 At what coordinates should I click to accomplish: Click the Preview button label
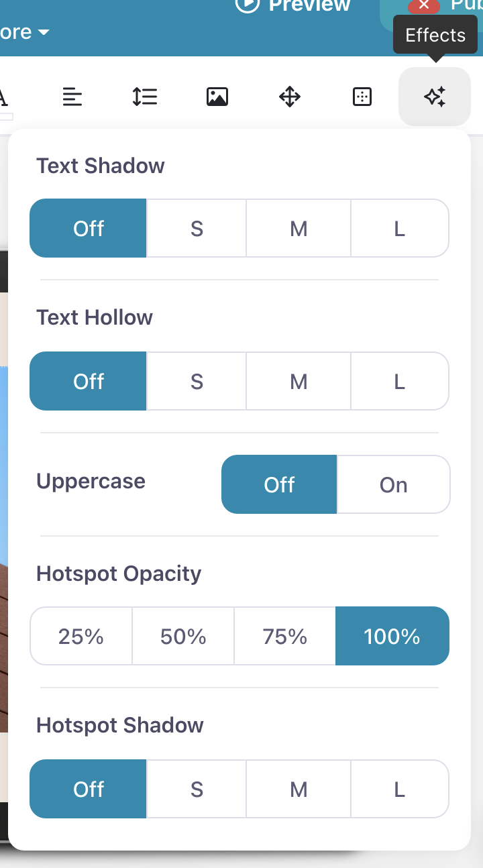tap(309, 5)
